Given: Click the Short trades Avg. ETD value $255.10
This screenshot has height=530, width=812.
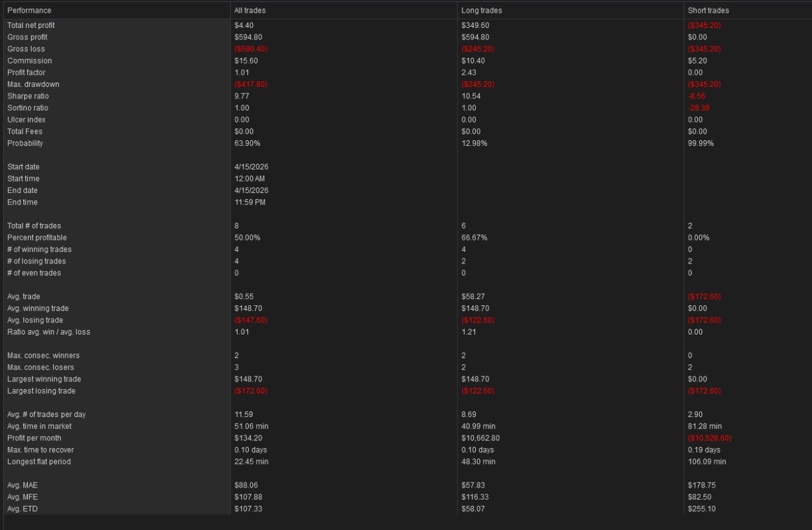Looking at the screenshot, I should click(x=702, y=509).
